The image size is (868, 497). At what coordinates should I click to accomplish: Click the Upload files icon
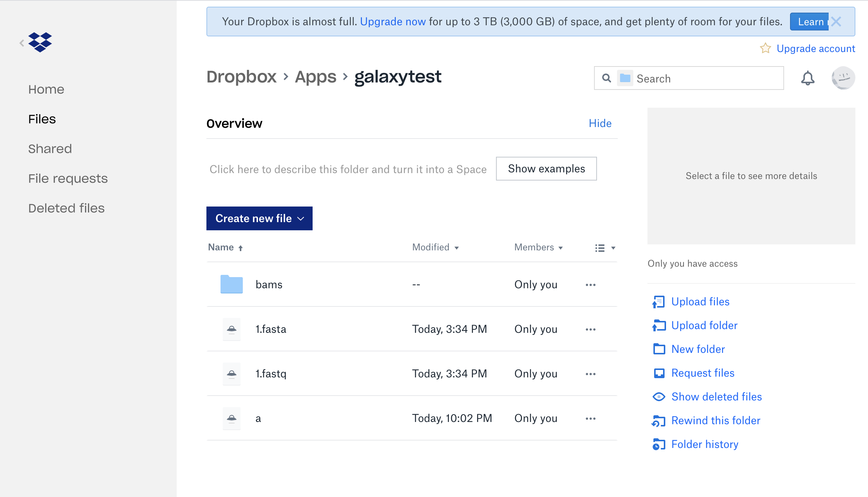pos(658,301)
